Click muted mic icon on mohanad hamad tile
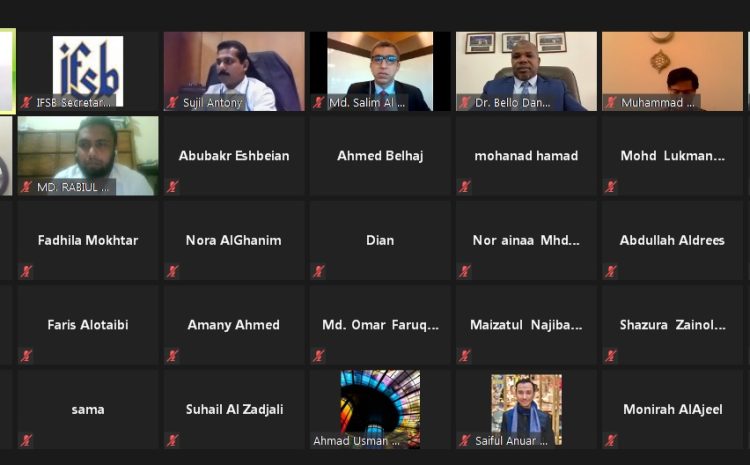 click(x=465, y=187)
